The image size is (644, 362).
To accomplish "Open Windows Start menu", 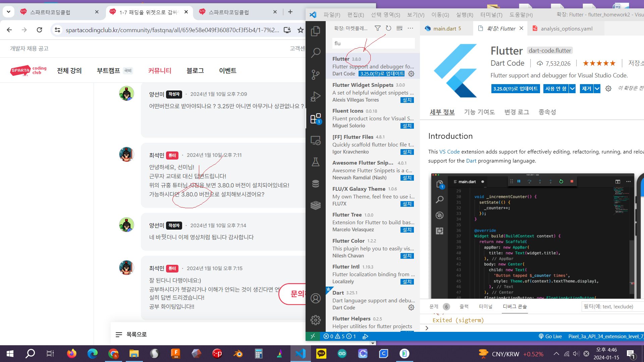I will pos(10,354).
